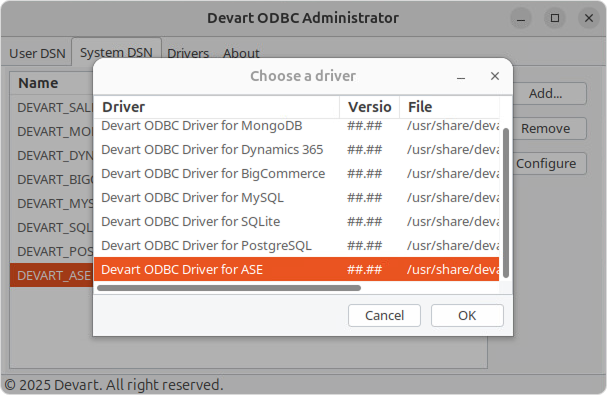Select DEVART_DYN row in DSN list

pos(52,155)
